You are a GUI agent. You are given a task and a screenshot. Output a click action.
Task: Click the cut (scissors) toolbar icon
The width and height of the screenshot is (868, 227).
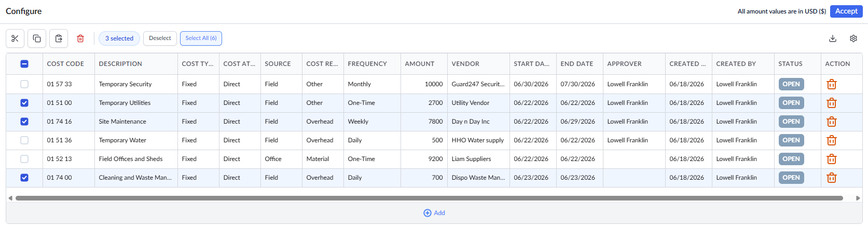click(x=15, y=38)
